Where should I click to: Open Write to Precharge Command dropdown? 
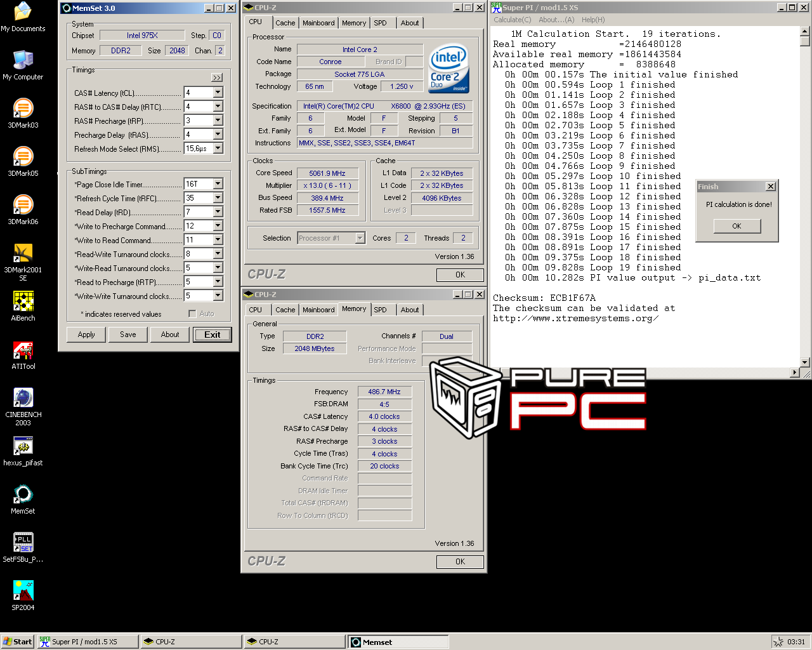[218, 226]
